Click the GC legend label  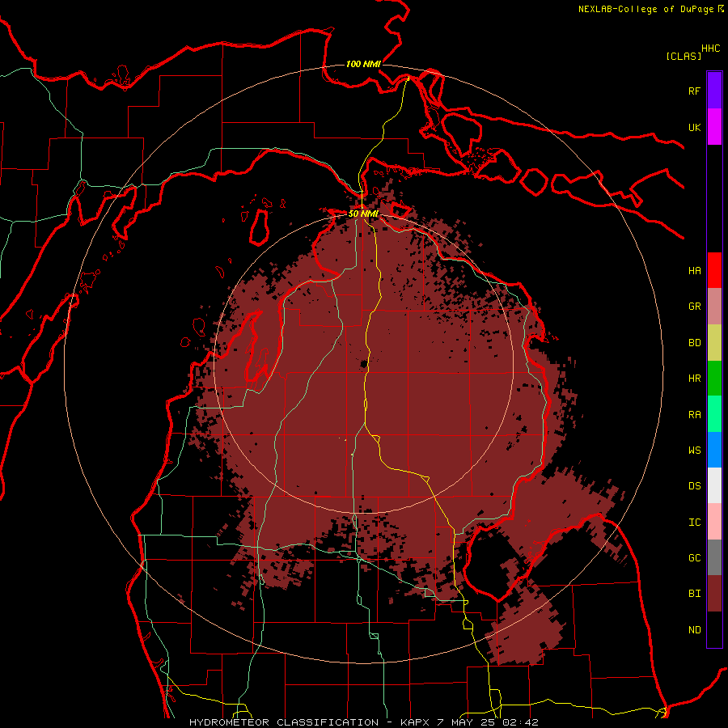tap(694, 558)
